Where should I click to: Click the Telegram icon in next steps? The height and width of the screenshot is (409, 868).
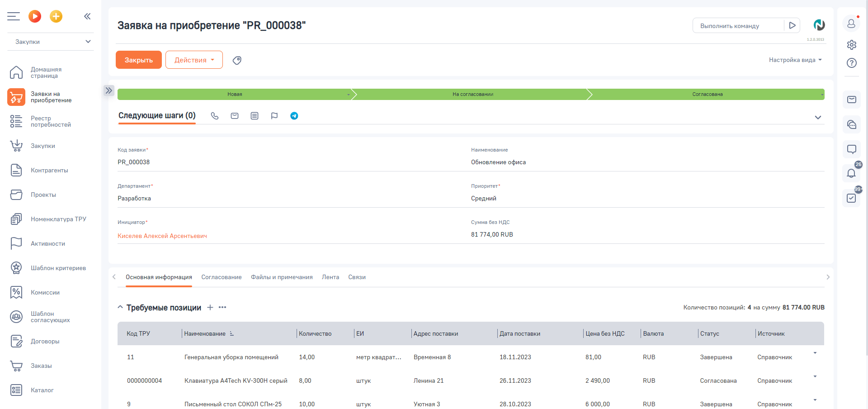[x=294, y=116]
